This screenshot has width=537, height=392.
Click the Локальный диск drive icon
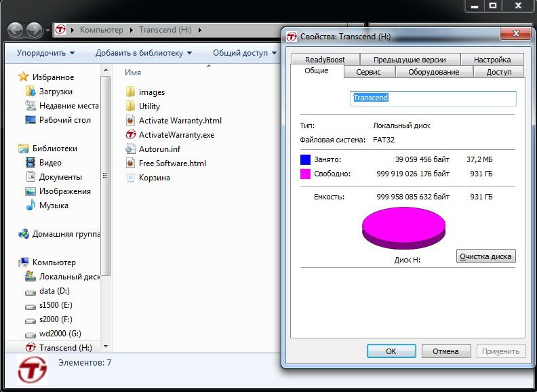(x=30, y=277)
